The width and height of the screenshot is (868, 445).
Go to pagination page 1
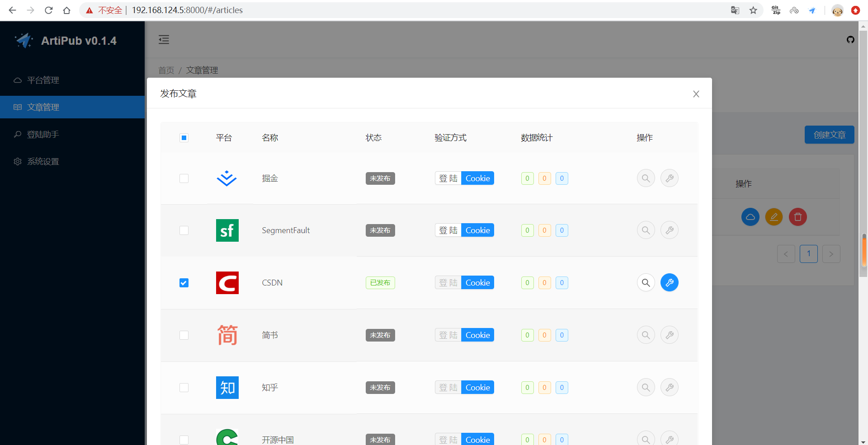(809, 254)
